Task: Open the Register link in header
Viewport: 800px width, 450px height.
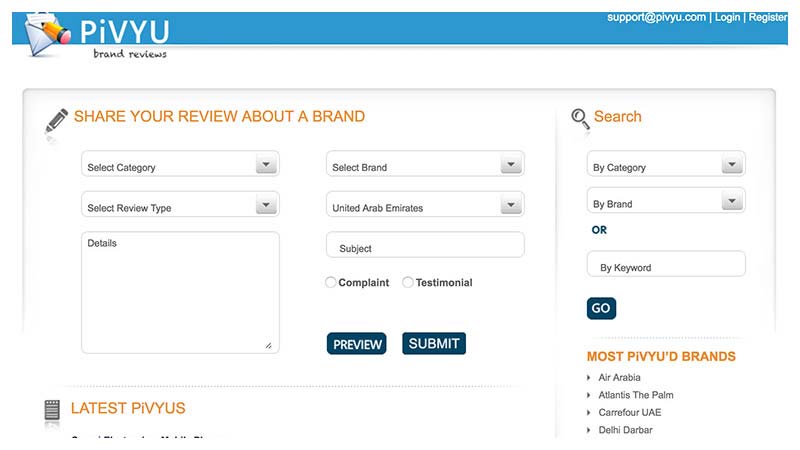Action: coord(767,17)
